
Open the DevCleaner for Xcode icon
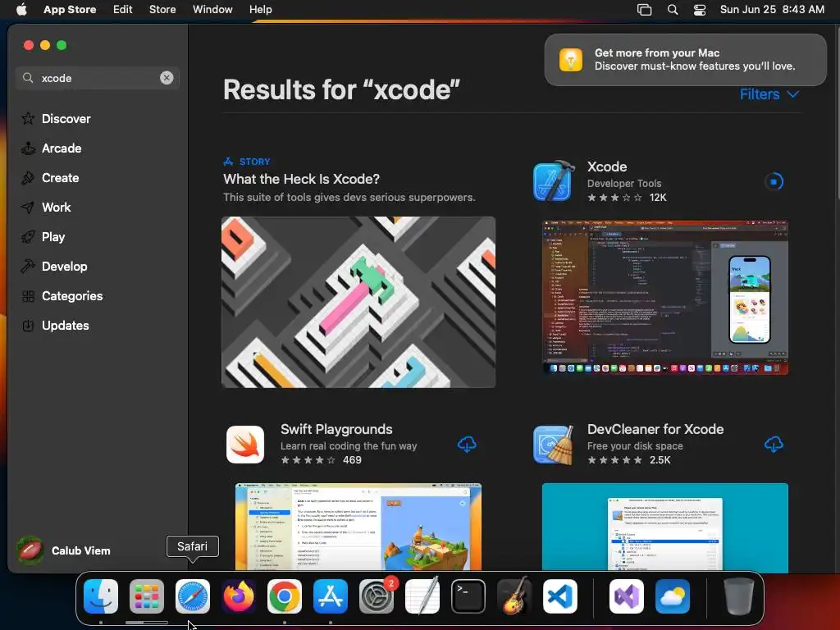click(x=554, y=444)
